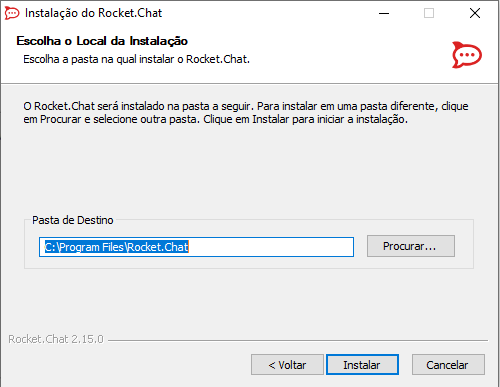Go back using the < Voltar button
The width and height of the screenshot is (500, 387).
(x=287, y=365)
